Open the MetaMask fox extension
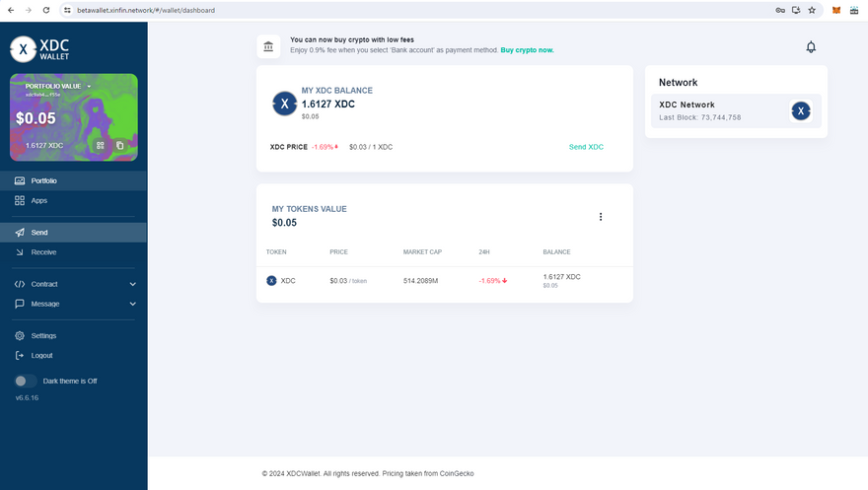Viewport: 868px width, 490px height. coord(836,10)
